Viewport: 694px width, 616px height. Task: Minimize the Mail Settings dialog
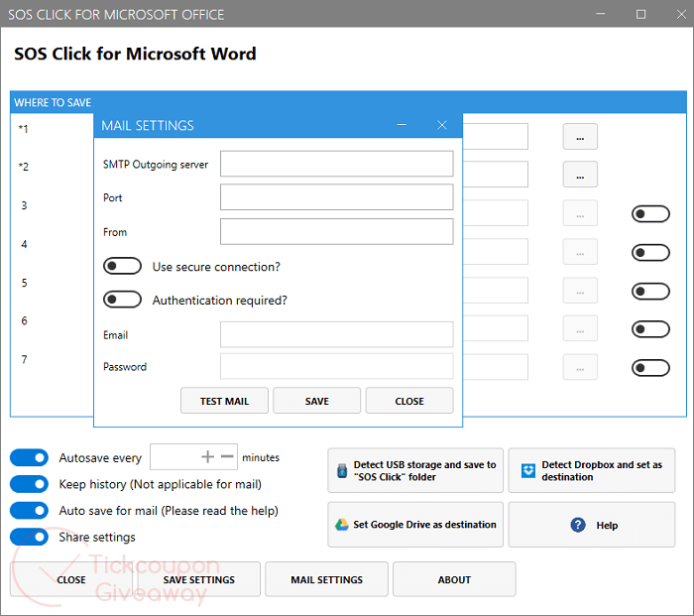[x=402, y=125]
